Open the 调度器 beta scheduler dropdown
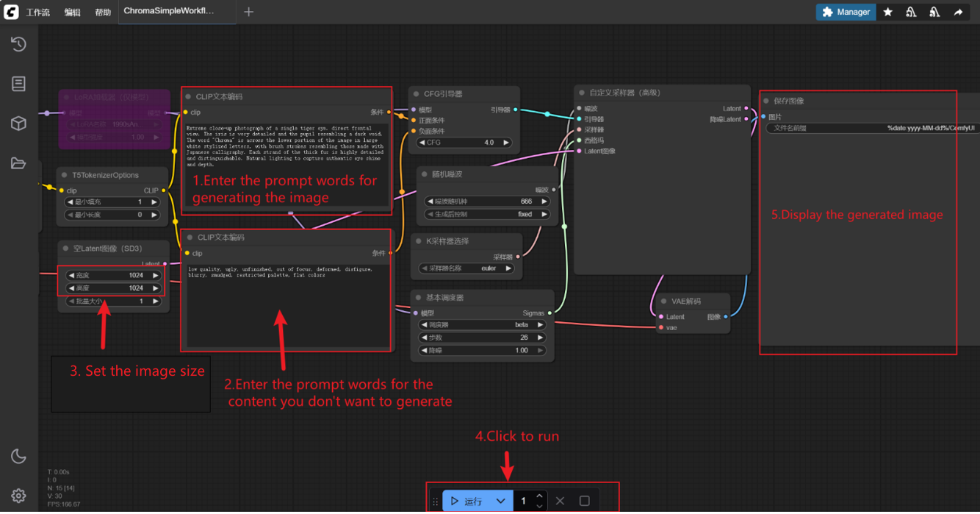 coord(482,324)
